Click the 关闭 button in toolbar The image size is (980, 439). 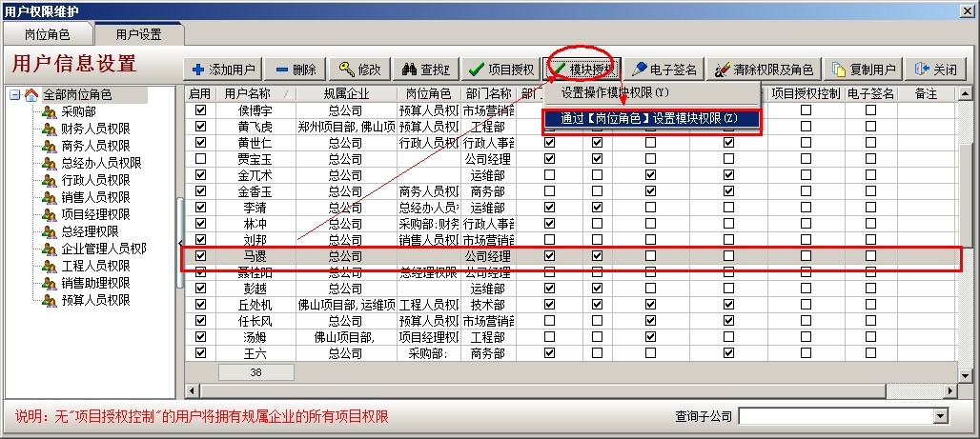[935, 70]
